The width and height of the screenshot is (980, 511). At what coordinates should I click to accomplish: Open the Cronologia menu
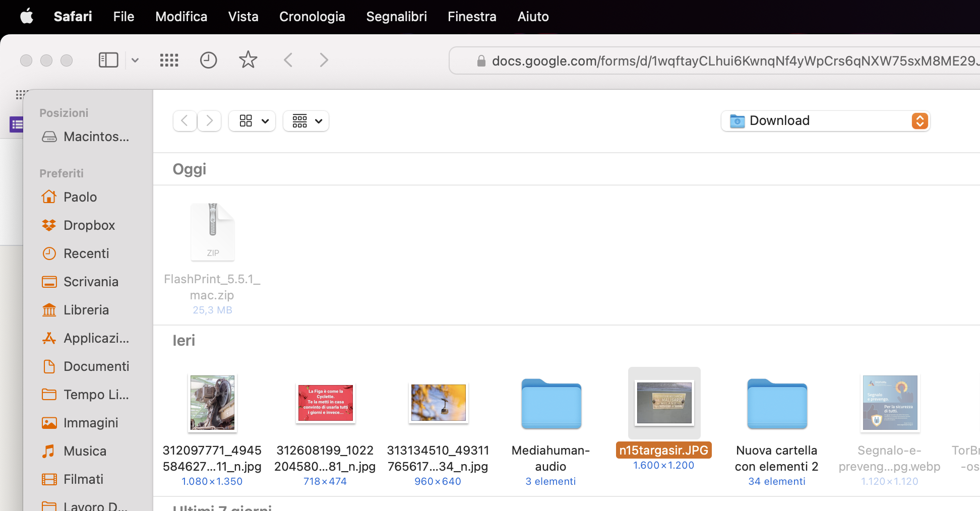click(x=312, y=17)
